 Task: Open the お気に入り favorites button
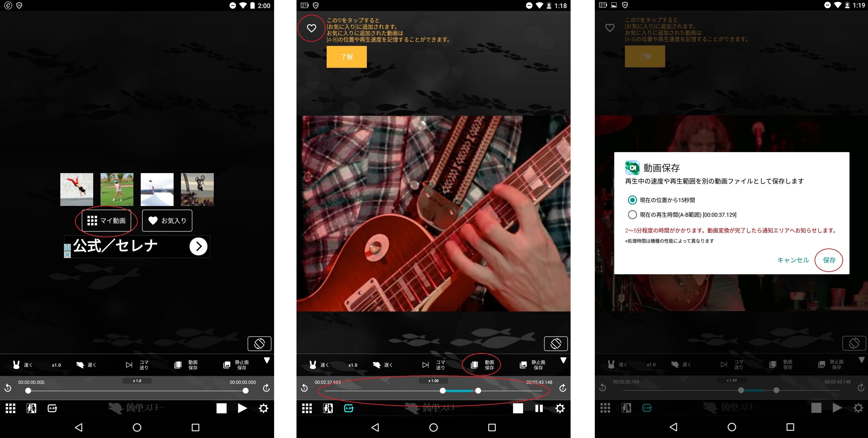[x=167, y=221]
